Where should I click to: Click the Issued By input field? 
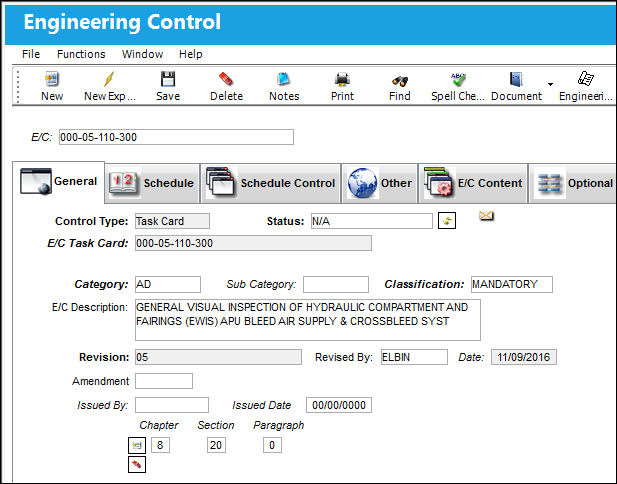(172, 405)
